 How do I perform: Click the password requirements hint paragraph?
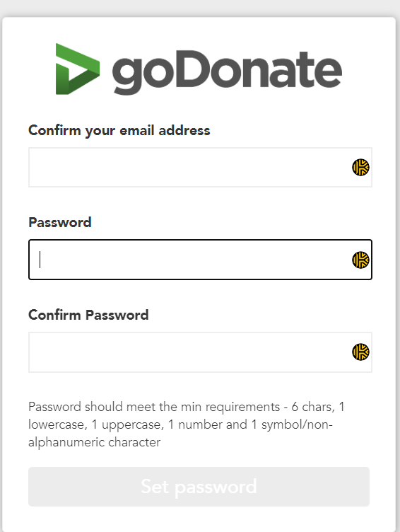pyautogui.click(x=187, y=424)
